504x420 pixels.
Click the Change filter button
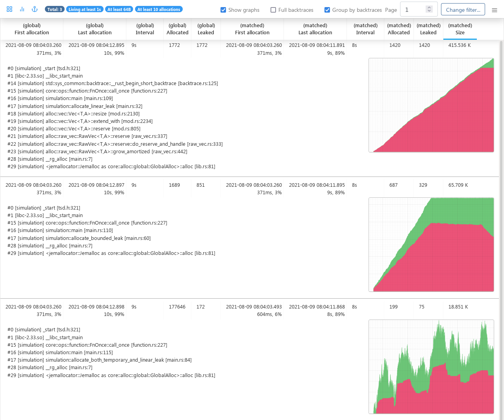click(463, 10)
